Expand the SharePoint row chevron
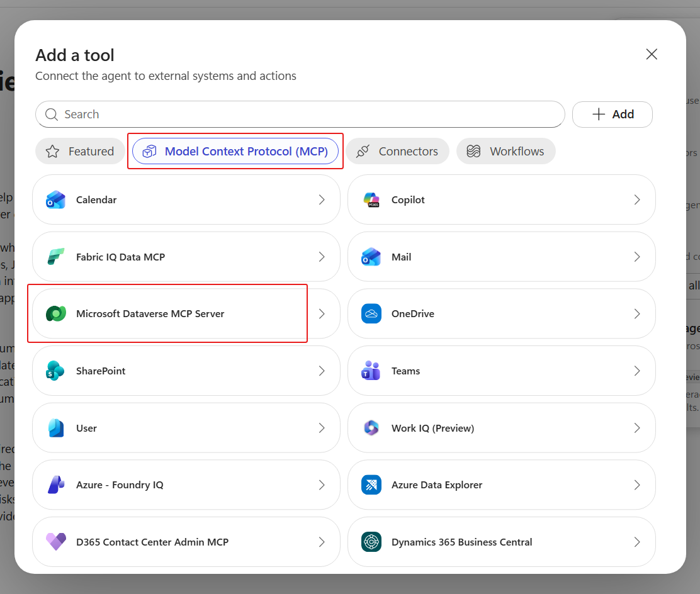 (322, 371)
